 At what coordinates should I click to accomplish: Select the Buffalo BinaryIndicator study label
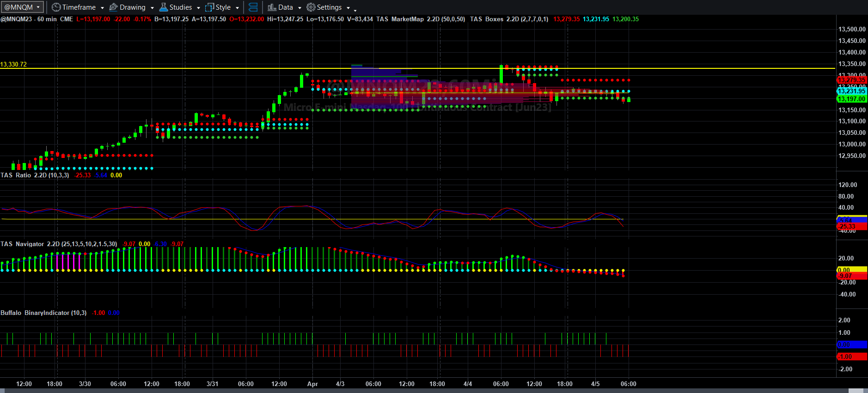(x=43, y=313)
